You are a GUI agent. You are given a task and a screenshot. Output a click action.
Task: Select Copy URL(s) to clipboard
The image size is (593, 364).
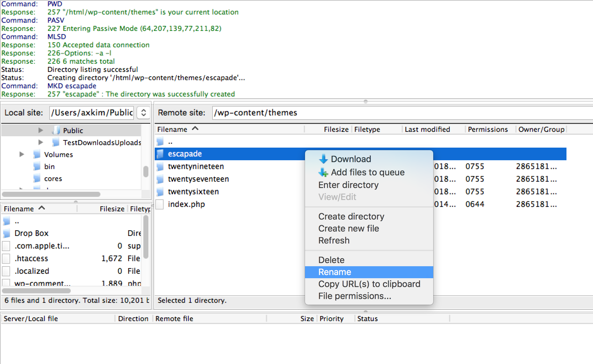369,284
